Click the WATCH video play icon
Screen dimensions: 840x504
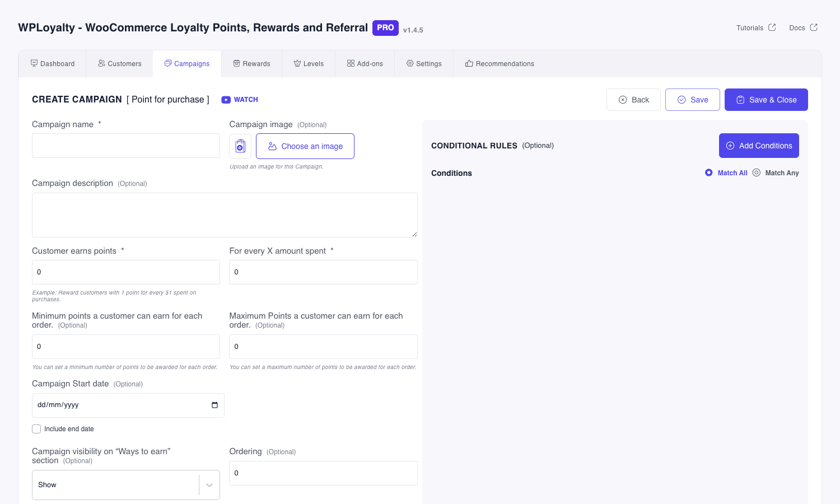pyautogui.click(x=226, y=100)
